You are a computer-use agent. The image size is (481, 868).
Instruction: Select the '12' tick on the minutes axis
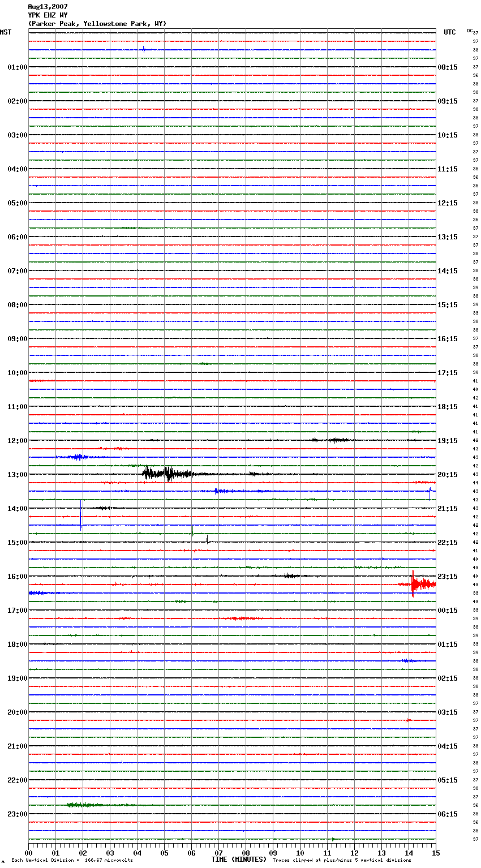pyautogui.click(x=354, y=853)
